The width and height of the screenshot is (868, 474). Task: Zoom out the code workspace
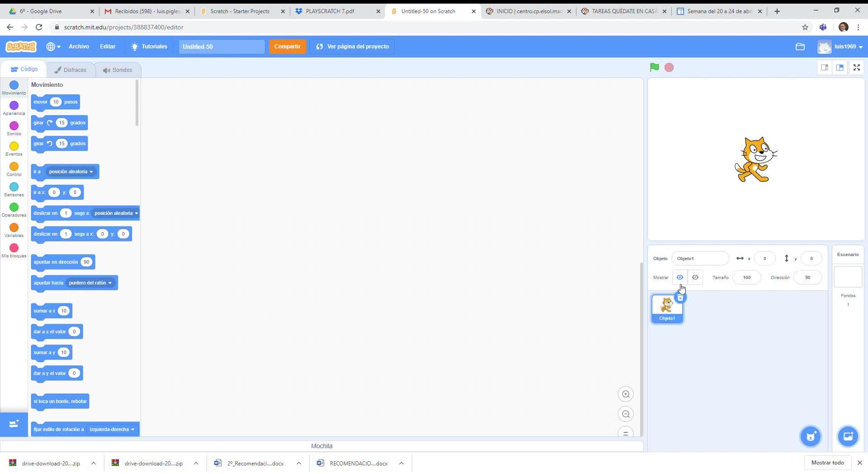pos(626,414)
